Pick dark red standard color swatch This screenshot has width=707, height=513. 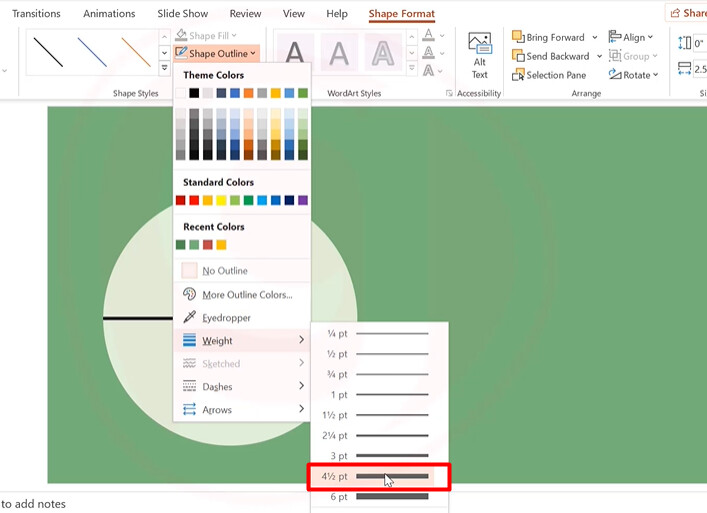click(180, 200)
